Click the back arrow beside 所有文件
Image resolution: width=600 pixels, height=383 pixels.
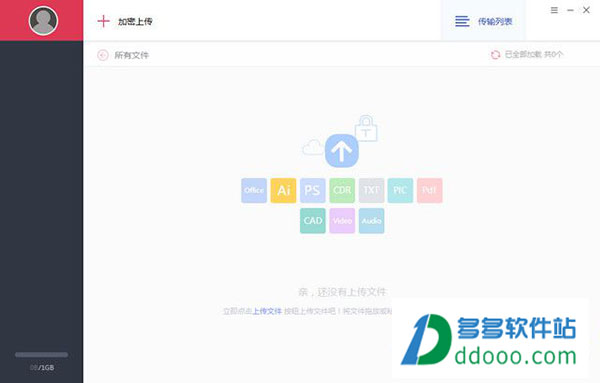pyautogui.click(x=103, y=55)
